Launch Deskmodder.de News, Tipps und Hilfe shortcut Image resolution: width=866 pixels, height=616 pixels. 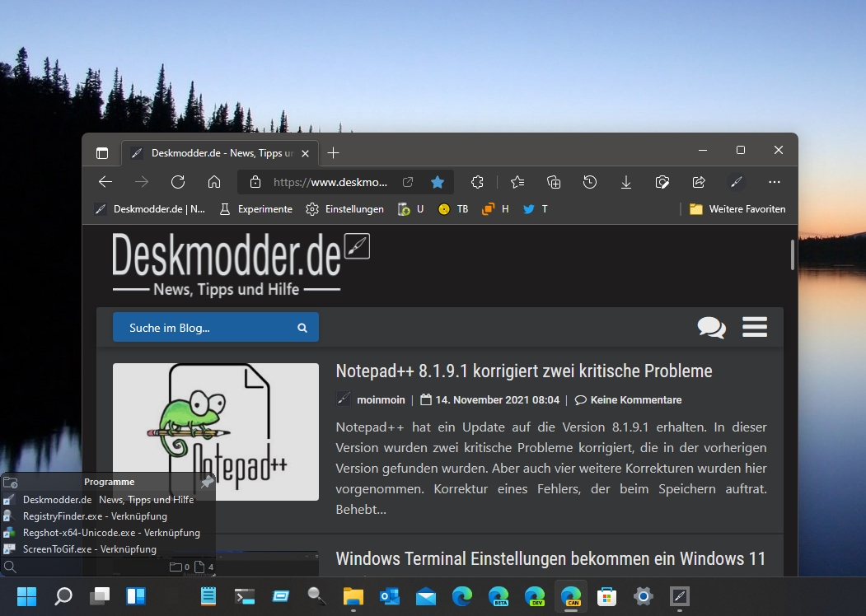pyautogui.click(x=108, y=500)
